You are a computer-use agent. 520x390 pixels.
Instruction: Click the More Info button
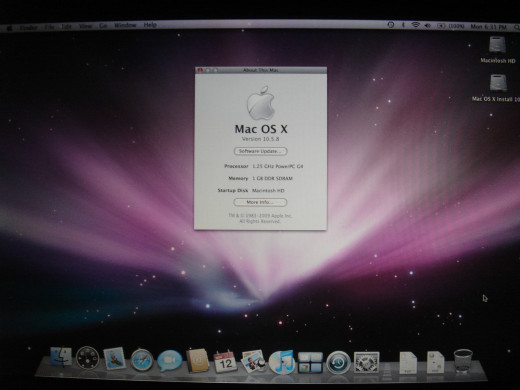[x=260, y=202]
